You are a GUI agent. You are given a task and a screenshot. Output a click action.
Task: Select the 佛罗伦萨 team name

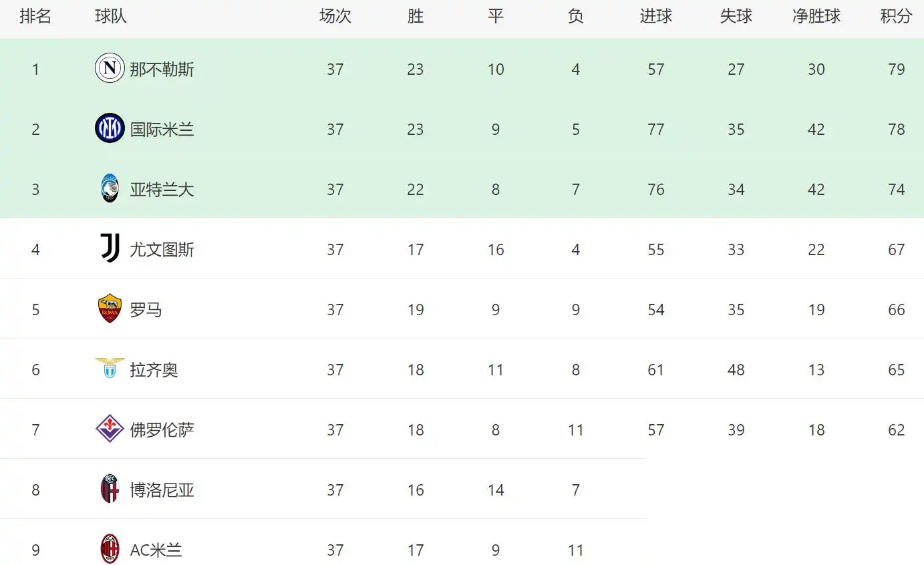tap(162, 430)
